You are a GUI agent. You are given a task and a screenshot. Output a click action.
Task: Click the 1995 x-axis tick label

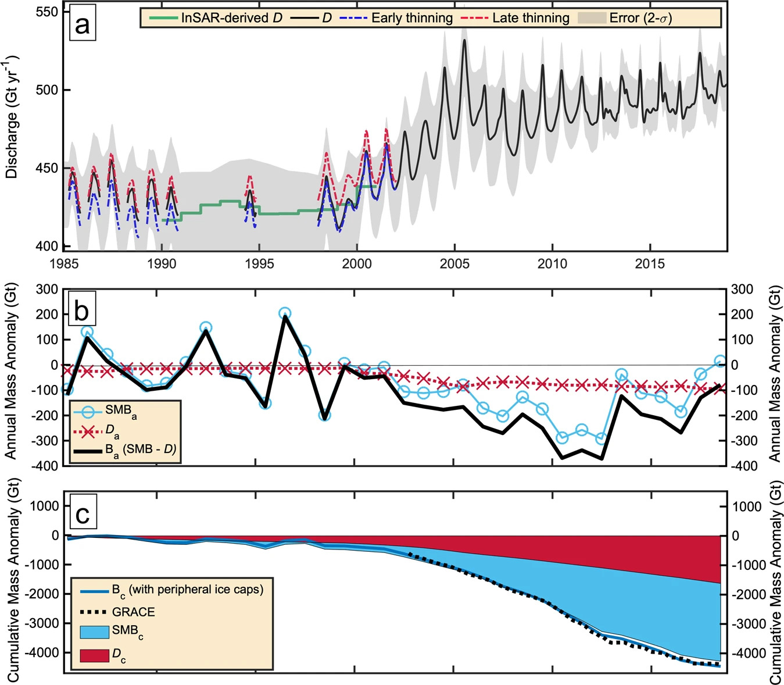(259, 265)
